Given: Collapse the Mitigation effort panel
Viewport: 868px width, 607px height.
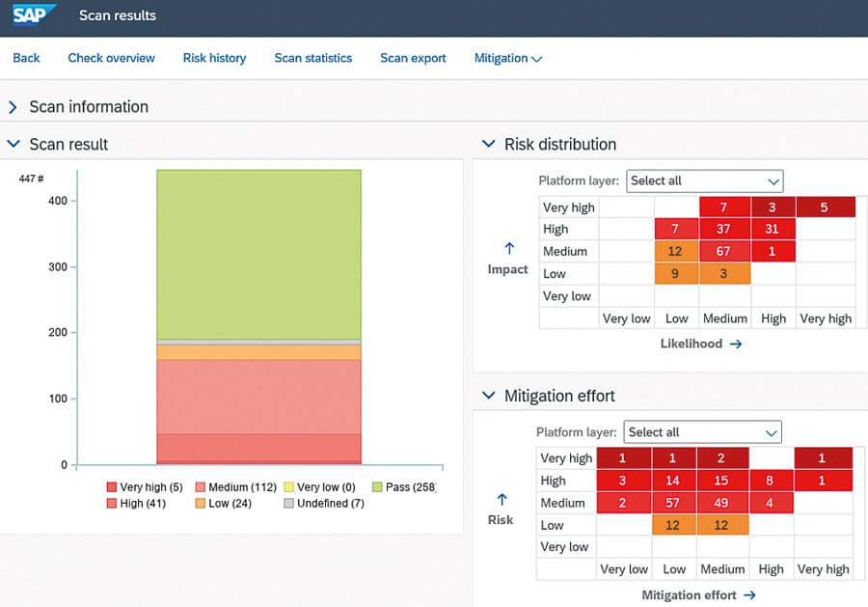Looking at the screenshot, I should (x=488, y=396).
